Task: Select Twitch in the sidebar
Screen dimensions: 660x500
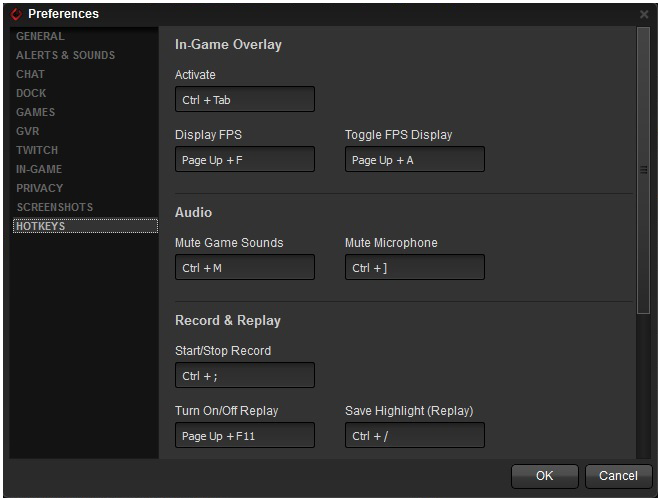Action: click(37, 150)
